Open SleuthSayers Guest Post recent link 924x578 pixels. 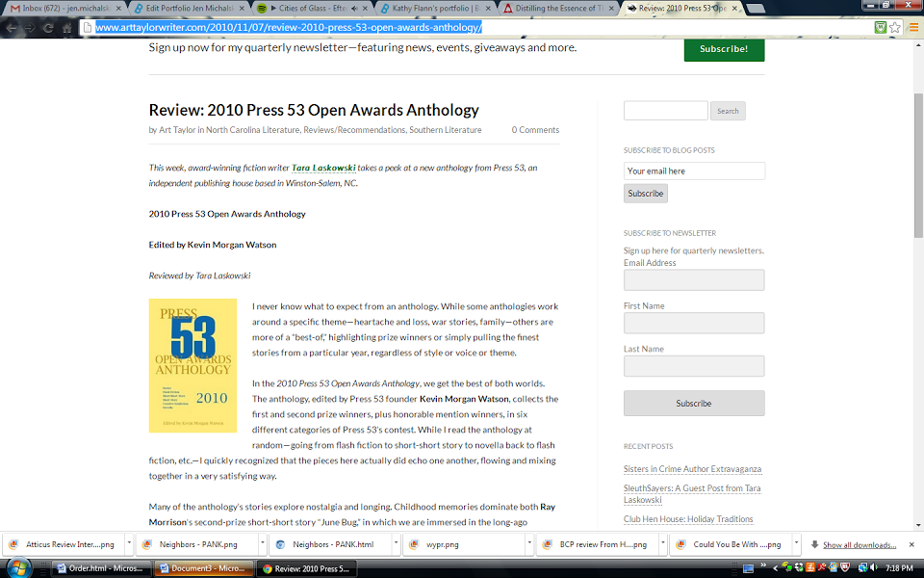(x=692, y=493)
